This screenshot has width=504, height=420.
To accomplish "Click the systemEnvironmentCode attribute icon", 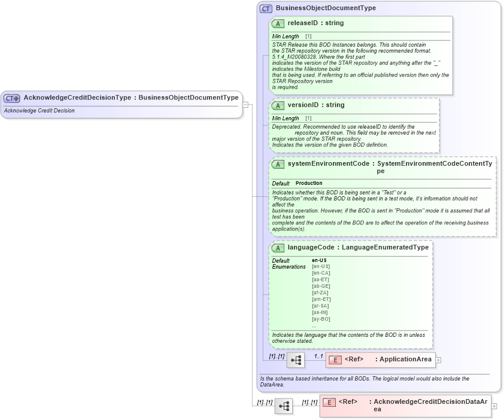I will (278, 163).
